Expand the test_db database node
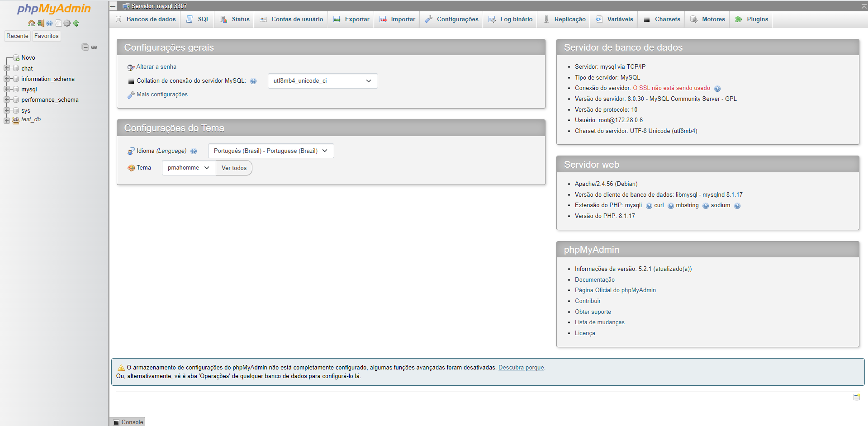 [x=7, y=120]
